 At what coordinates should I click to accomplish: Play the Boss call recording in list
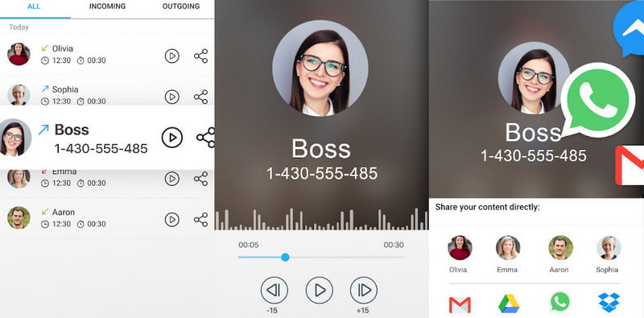coord(172,137)
